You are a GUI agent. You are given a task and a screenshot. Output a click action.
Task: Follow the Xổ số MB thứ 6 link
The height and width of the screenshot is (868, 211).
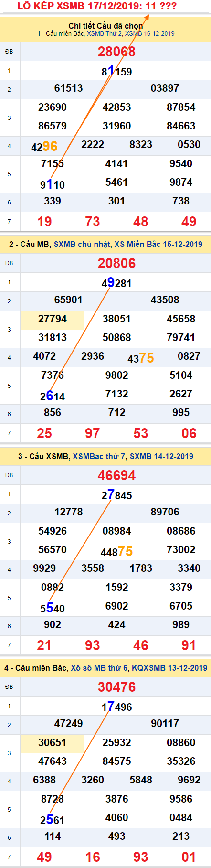(99, 668)
